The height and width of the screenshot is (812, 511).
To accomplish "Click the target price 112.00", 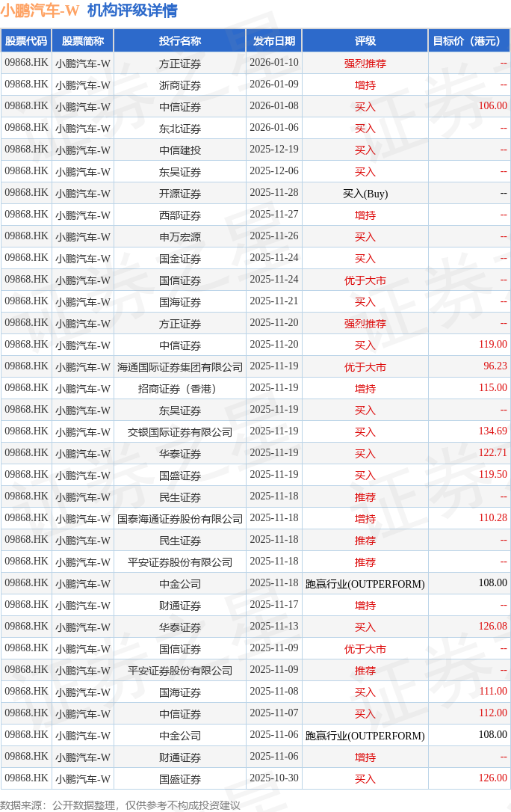I will 492,713.
